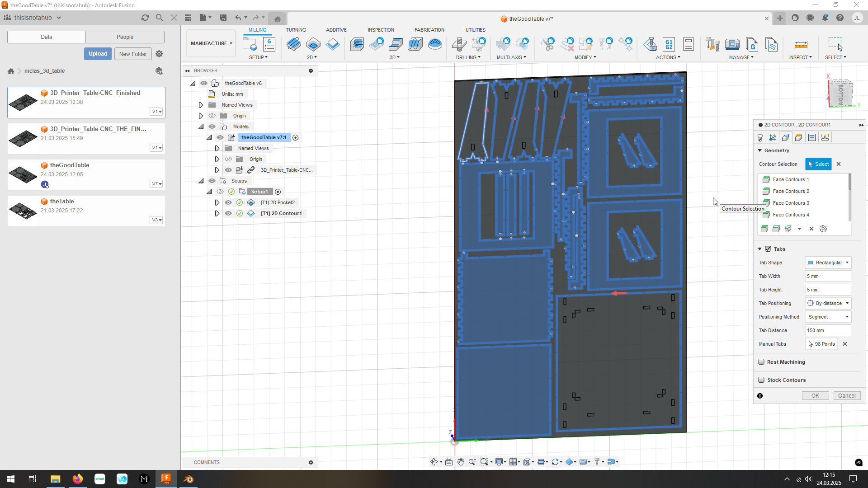This screenshot has width=868, height=488.
Task: Enable the Stock Contours checkbox
Action: [x=761, y=380]
